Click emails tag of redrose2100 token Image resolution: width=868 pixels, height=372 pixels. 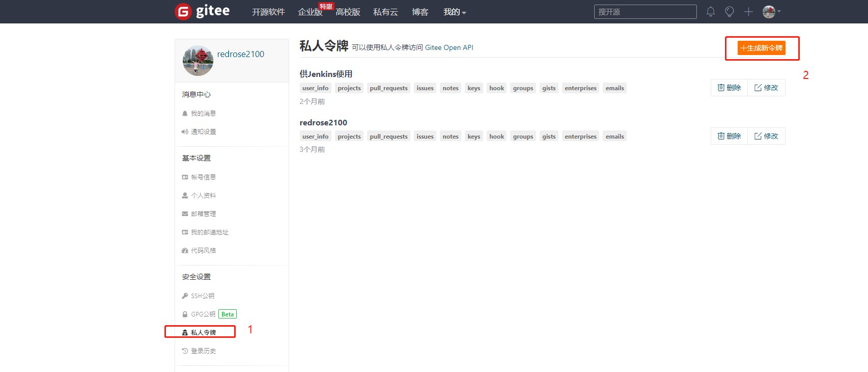pos(615,137)
